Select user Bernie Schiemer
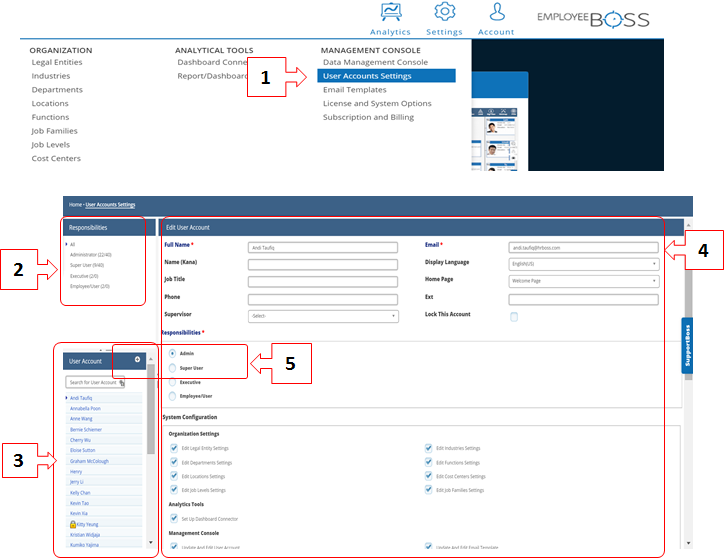 point(86,430)
